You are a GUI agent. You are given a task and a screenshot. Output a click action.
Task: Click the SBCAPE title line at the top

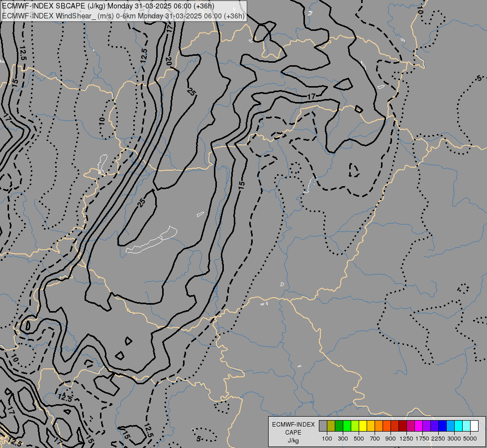[x=108, y=6]
